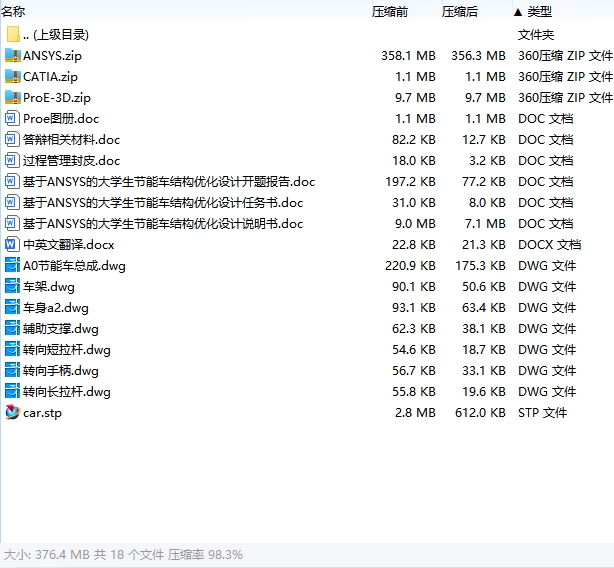
Task: Select the 中英文翻译.docx file name
Action: [69, 245]
